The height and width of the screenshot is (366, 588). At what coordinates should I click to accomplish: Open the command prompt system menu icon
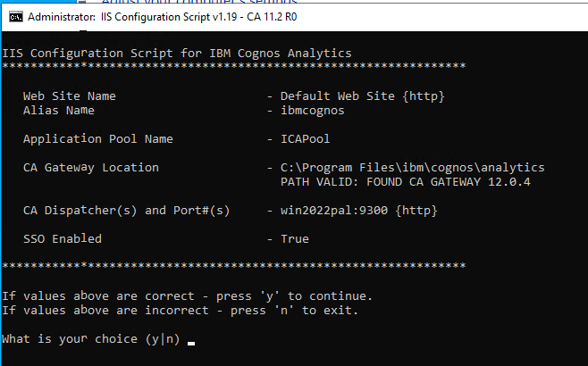pos(16,17)
